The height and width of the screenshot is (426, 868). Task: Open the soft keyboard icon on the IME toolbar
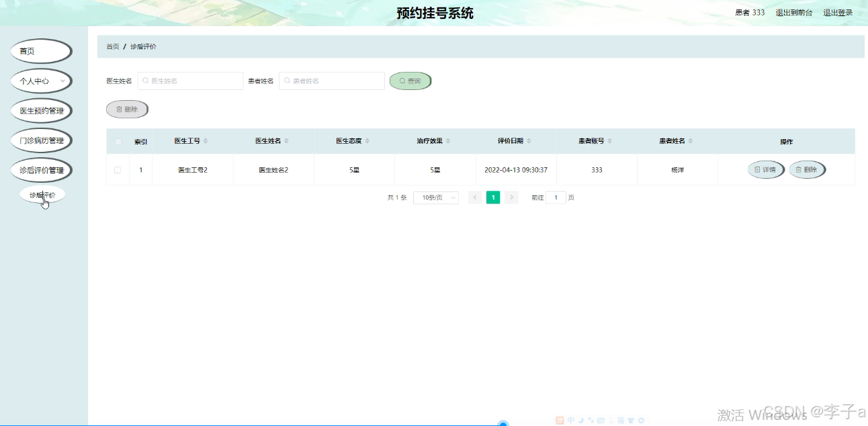[601, 420]
